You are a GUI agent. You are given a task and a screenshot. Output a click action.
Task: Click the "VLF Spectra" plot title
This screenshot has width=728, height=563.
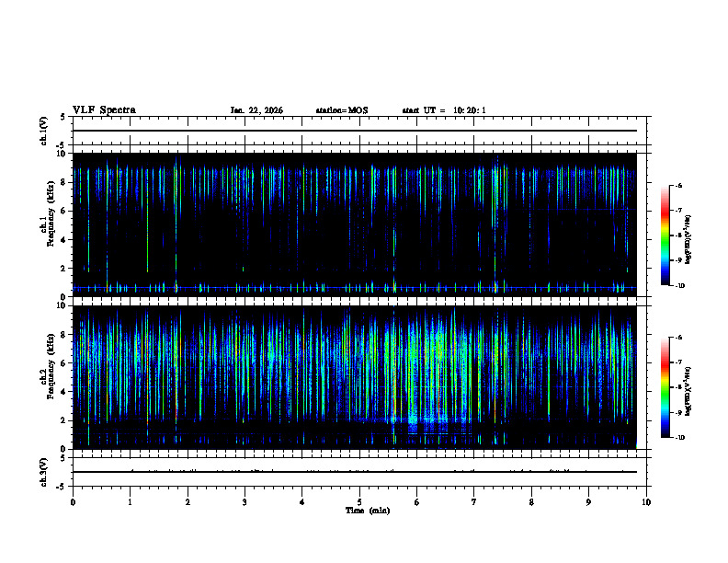point(105,110)
